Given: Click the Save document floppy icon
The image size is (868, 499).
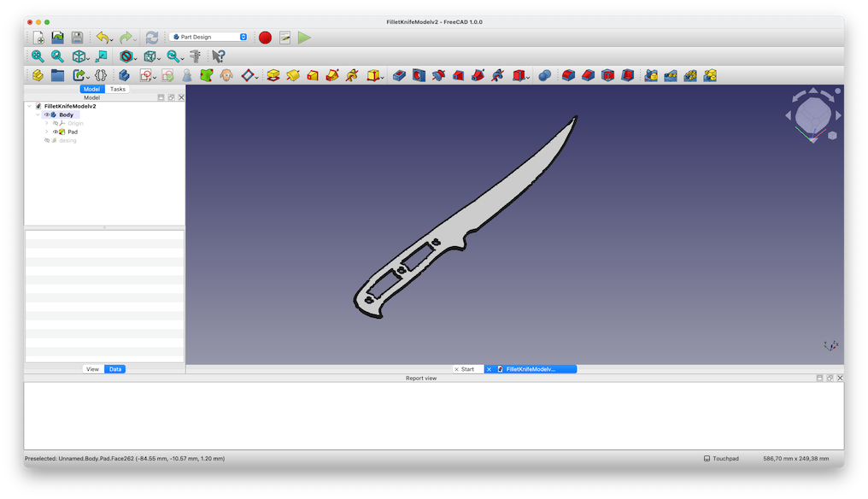Looking at the screenshot, I should point(77,38).
